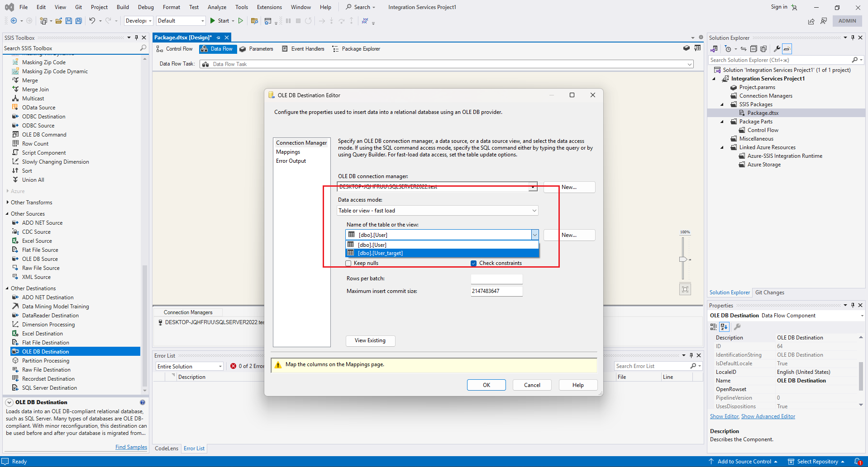Choose the Excel Destination item
The image size is (868, 467).
(x=43, y=334)
